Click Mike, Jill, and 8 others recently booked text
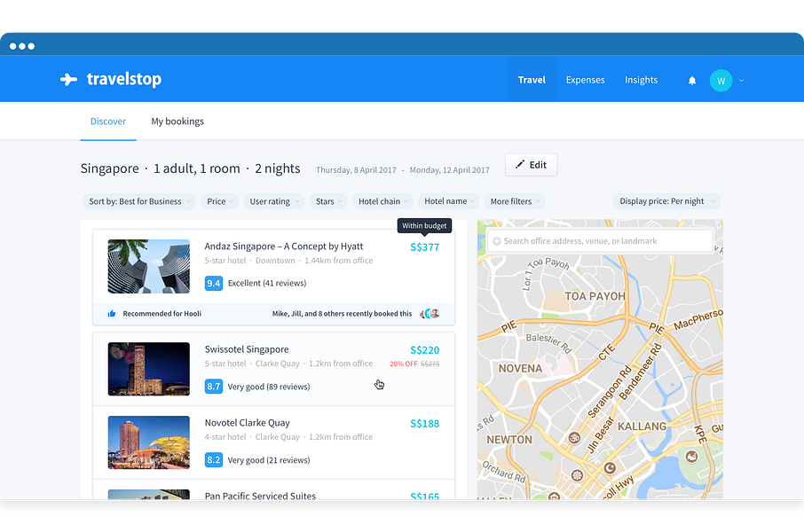The width and height of the screenshot is (804, 532). pos(342,314)
